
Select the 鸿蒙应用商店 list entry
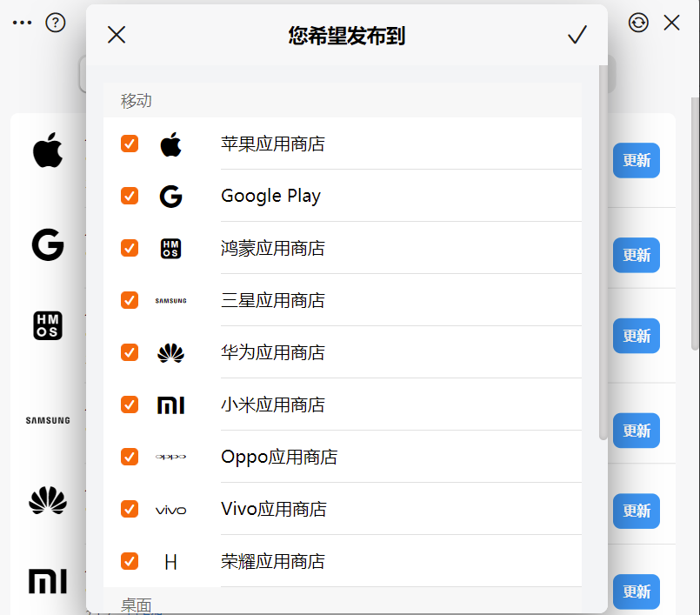click(x=343, y=248)
